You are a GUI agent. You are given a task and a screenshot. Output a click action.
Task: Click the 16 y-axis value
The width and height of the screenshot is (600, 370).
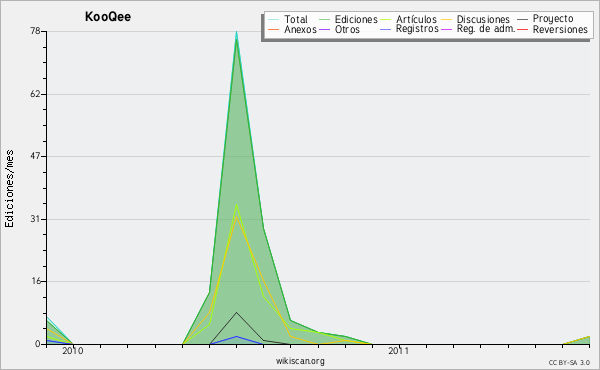36,281
